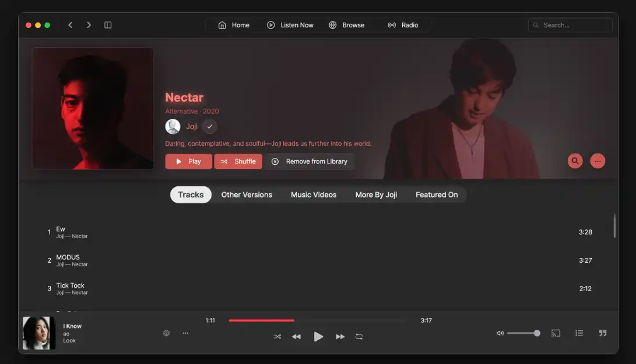This screenshot has width=636, height=364.
Task: Select track 3 Tick Tock
Action: [319, 289]
